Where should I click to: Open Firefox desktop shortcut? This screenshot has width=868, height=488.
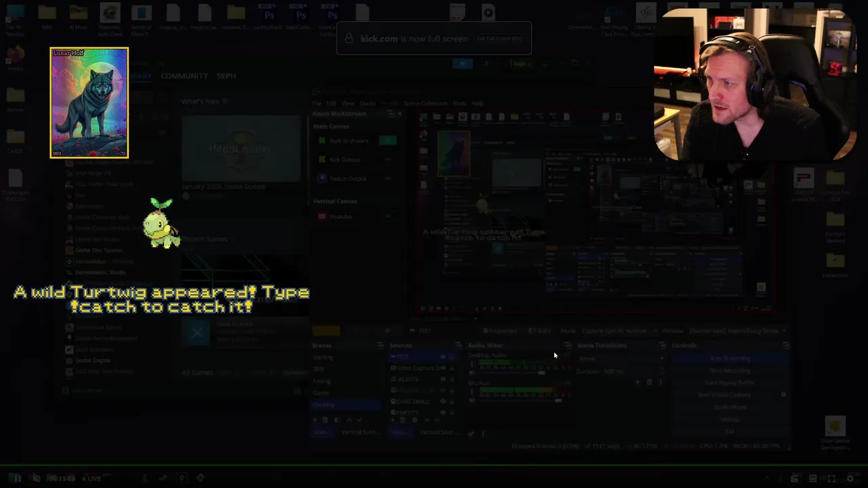[x=15, y=57]
